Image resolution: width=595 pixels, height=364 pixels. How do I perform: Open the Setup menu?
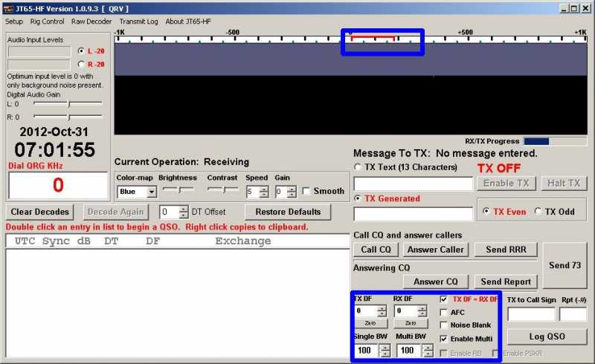tap(14, 22)
